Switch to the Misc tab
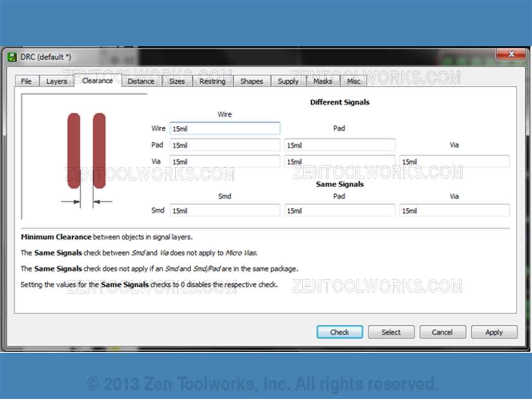This screenshot has width=532, height=399. 353,81
